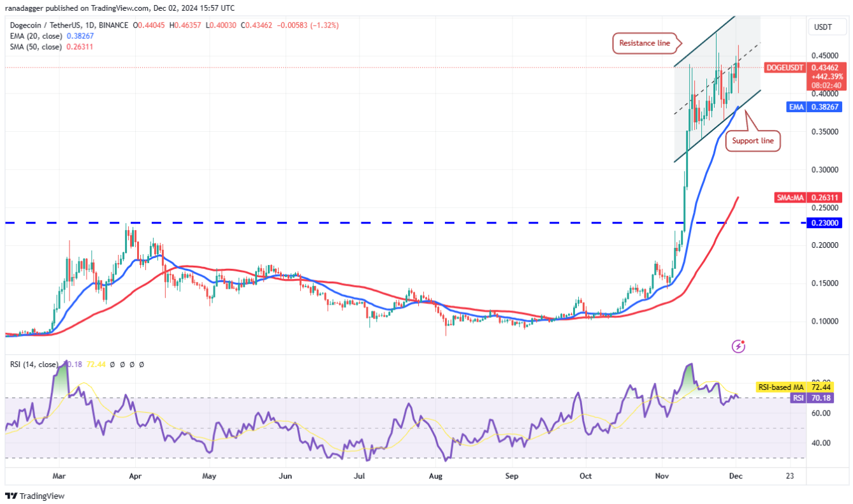The height and width of the screenshot is (504, 853).
Task: Select the Dogecoin / TetherUS symbol title
Action: coord(68,25)
